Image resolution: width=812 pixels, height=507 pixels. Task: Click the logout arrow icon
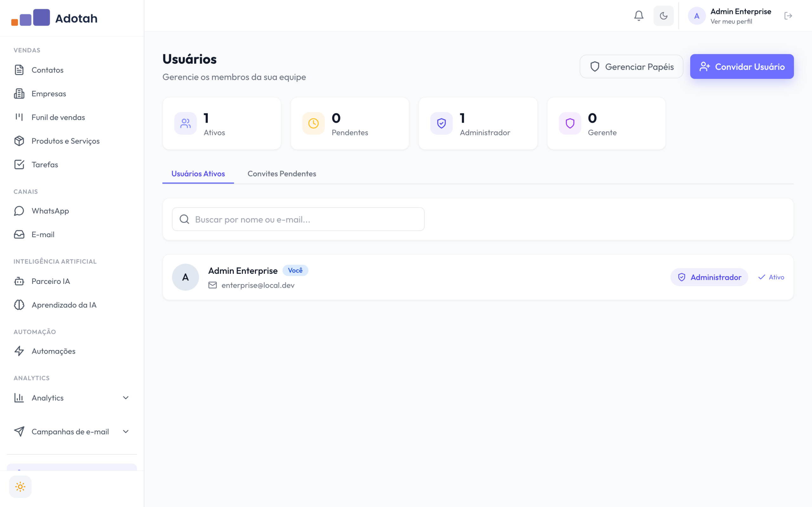(788, 16)
